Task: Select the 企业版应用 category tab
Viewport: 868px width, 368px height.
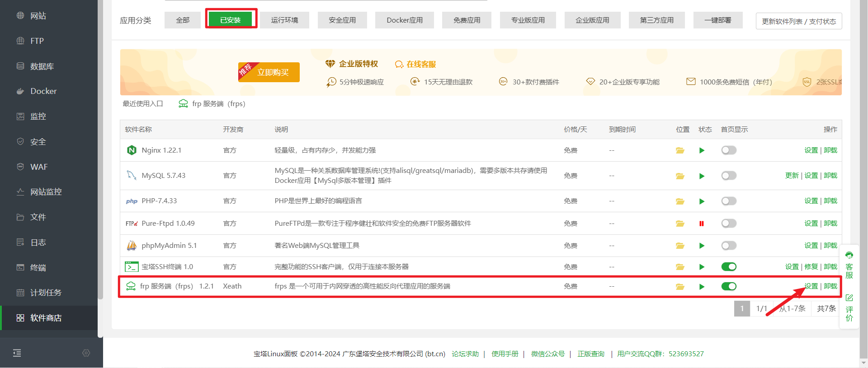Action: point(592,20)
